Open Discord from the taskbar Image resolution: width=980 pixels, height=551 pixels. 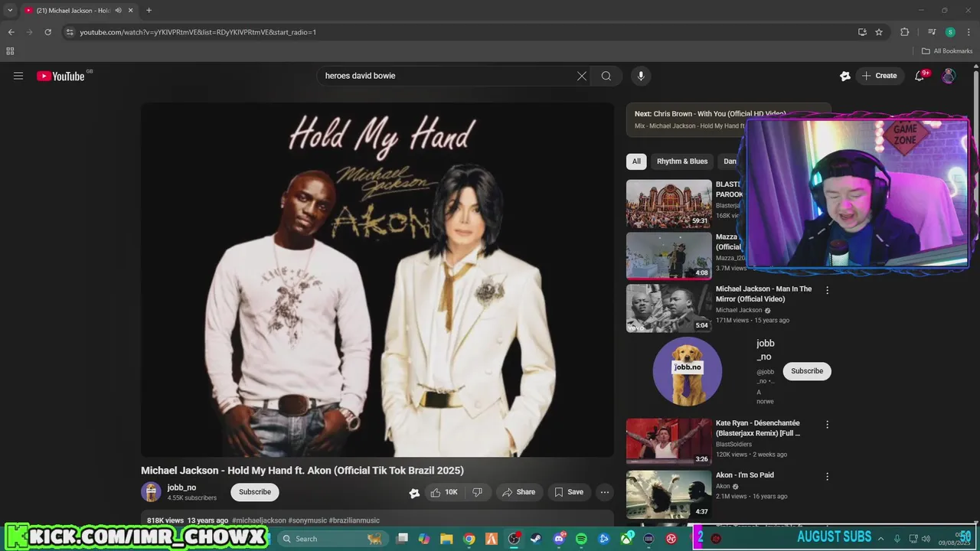(559, 539)
